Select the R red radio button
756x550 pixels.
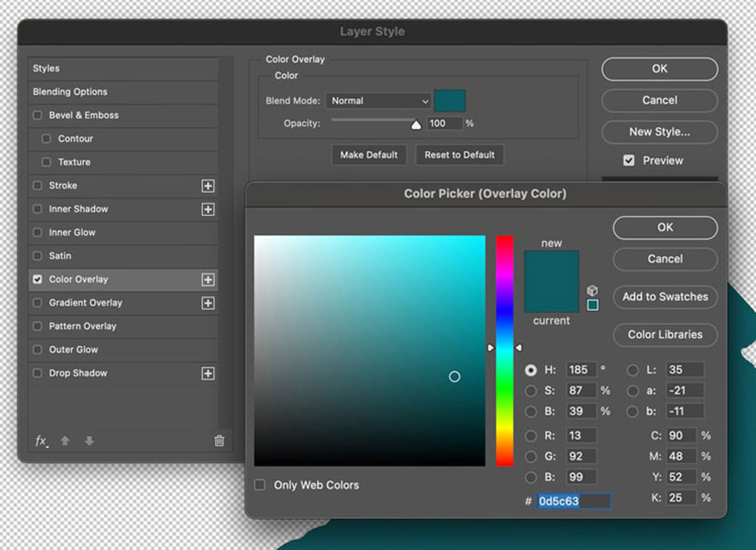click(530, 435)
